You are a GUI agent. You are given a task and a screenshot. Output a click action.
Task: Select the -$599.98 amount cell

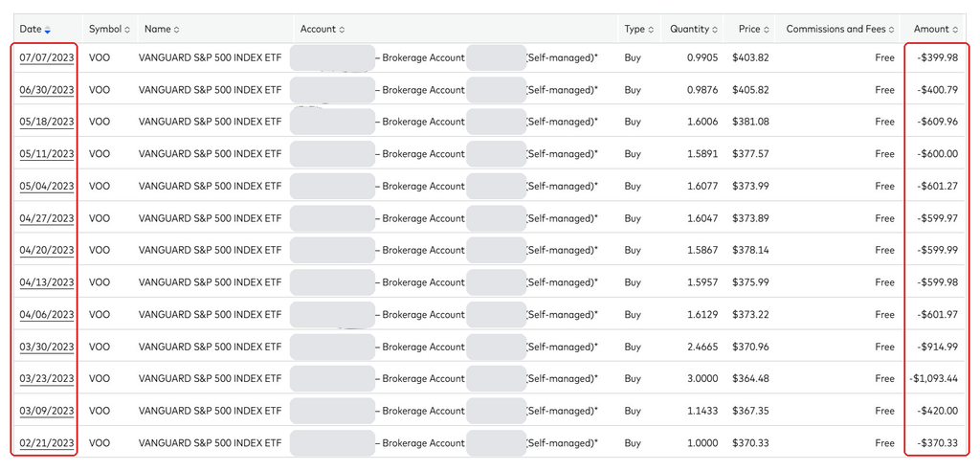pos(938,282)
